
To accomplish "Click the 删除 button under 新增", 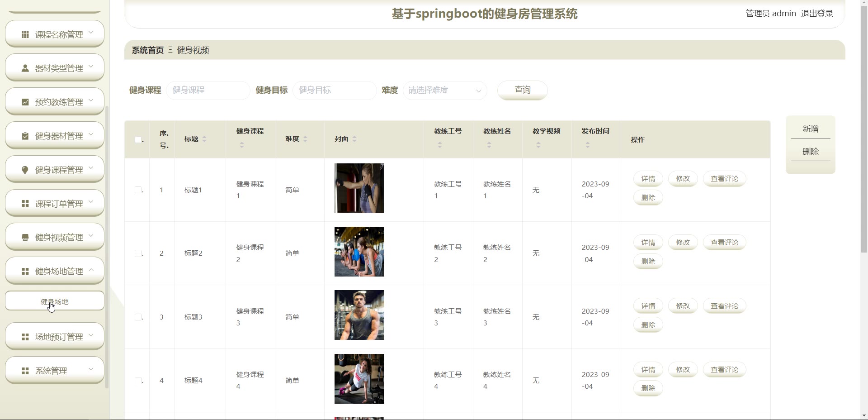I will point(811,152).
